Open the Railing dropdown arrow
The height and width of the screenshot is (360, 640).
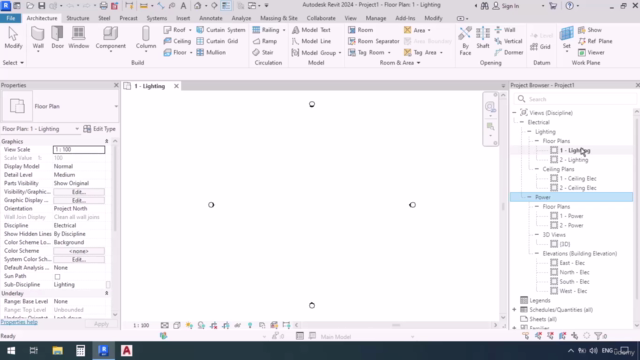point(284,30)
